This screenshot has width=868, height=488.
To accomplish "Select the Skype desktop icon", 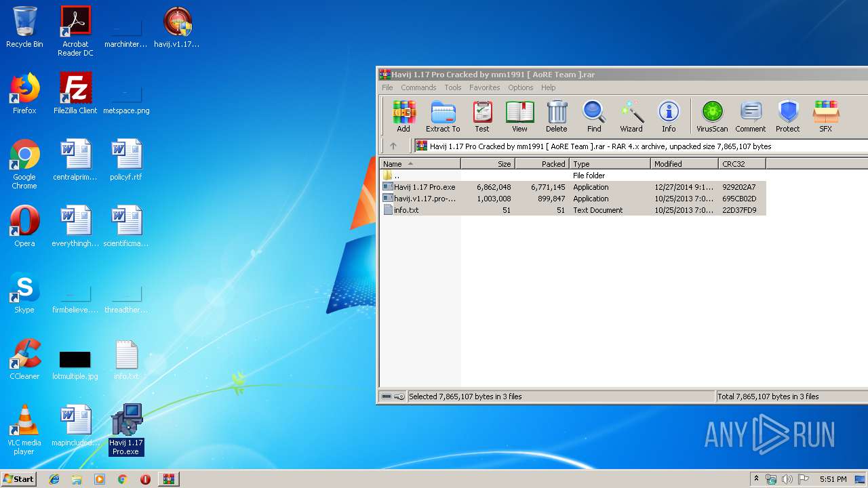I will click(x=24, y=293).
